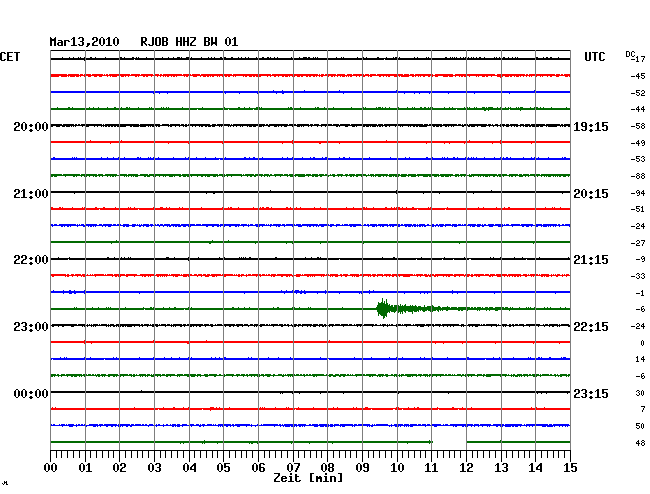Click minute 08 on the time axis
The image size is (650, 494).
tap(327, 467)
